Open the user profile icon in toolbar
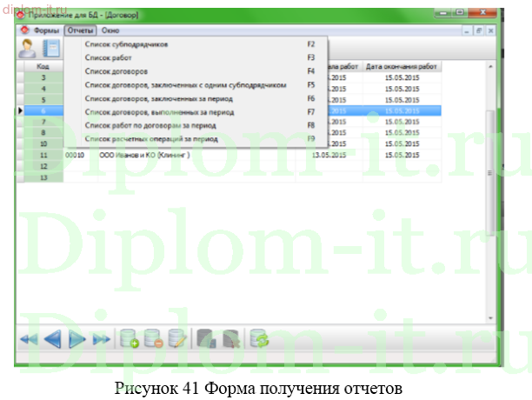This screenshot has height=400, width=532. 28,48
